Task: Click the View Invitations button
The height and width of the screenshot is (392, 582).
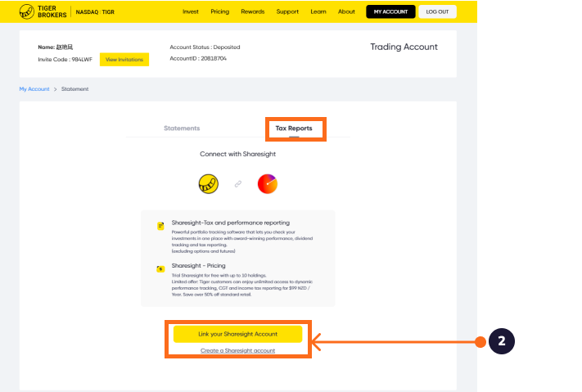Action: [124, 60]
